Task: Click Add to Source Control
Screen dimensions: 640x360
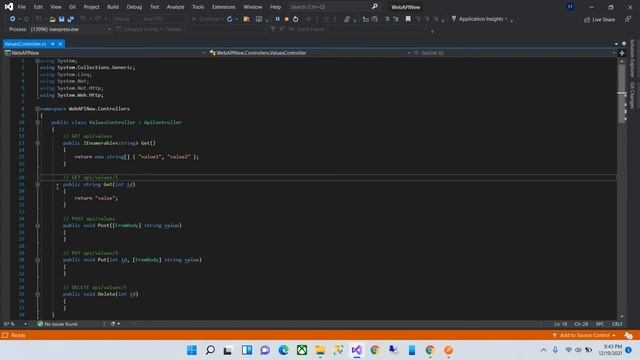Action: pyautogui.click(x=584, y=336)
